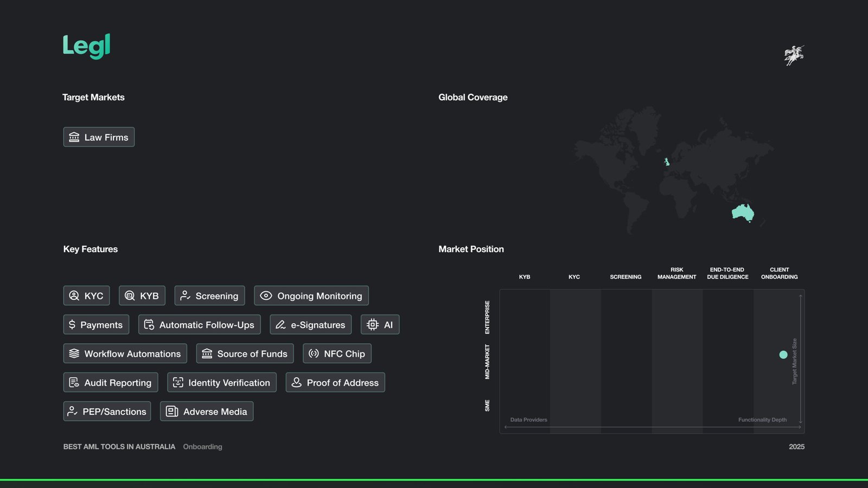Image resolution: width=868 pixels, height=488 pixels.
Task: Select the Audit Reporting label
Action: tap(118, 383)
